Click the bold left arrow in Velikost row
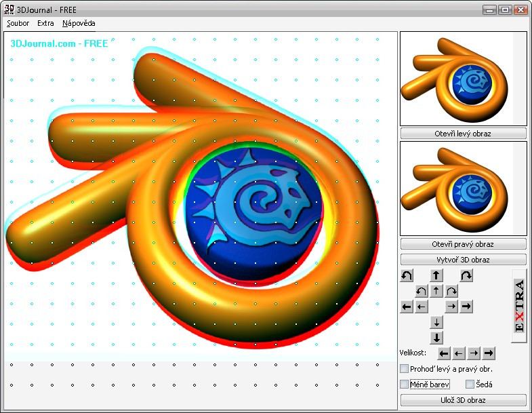This screenshot has height=413, width=532. 444,353
